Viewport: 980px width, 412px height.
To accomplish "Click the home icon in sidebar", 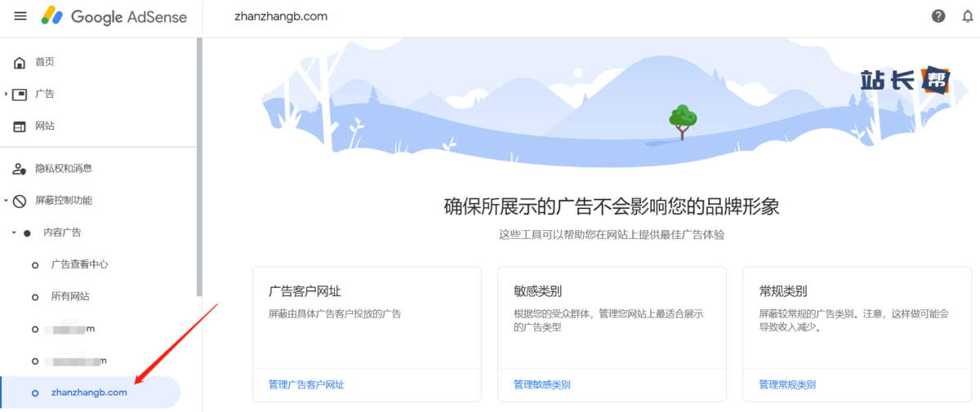I will click(20, 63).
